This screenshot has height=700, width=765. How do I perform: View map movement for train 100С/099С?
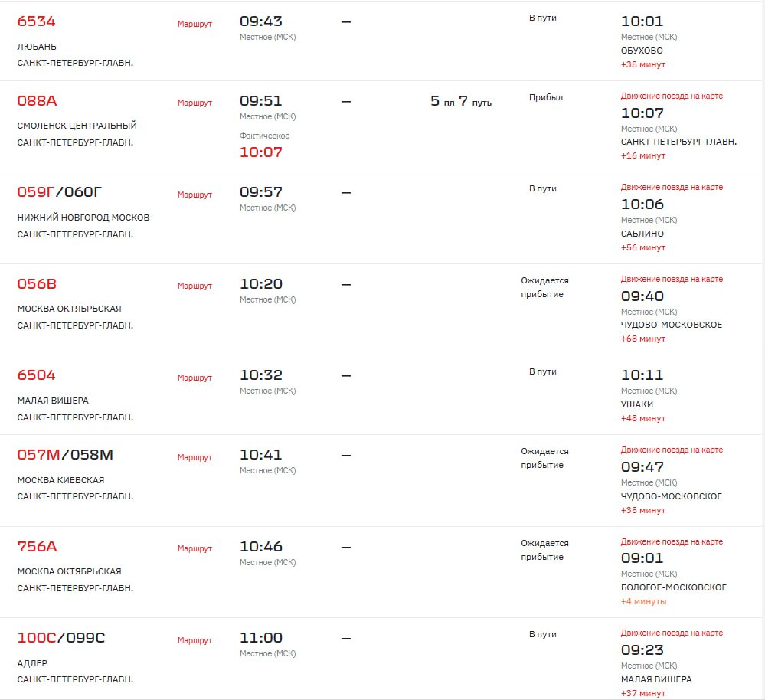pos(672,633)
